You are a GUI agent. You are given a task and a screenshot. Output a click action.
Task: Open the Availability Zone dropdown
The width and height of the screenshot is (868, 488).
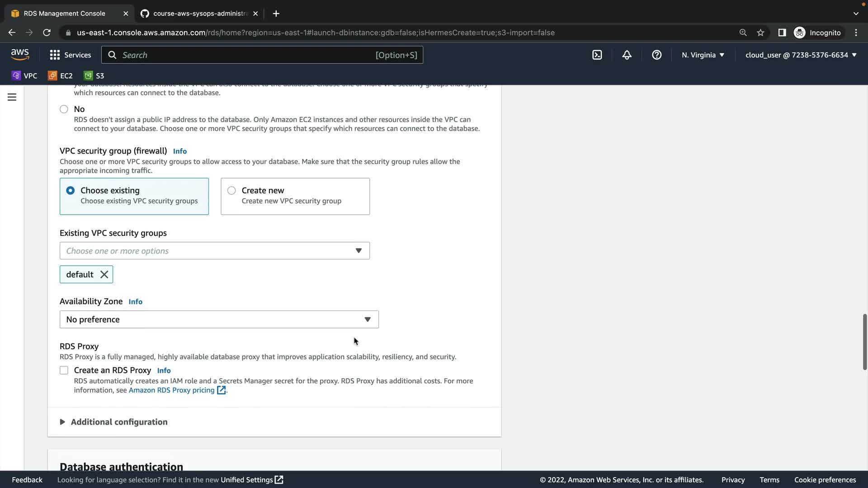[x=219, y=319]
